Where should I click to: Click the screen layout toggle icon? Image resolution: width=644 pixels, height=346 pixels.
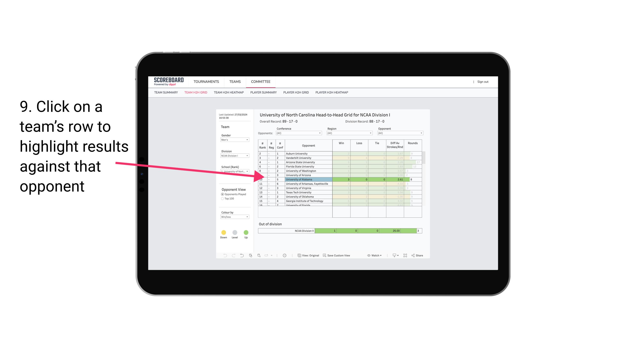(x=405, y=256)
